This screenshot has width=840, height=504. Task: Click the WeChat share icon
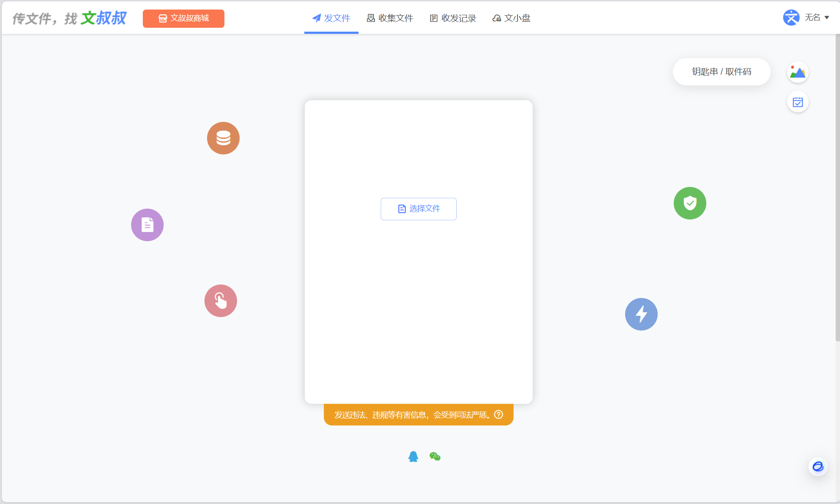click(x=435, y=457)
